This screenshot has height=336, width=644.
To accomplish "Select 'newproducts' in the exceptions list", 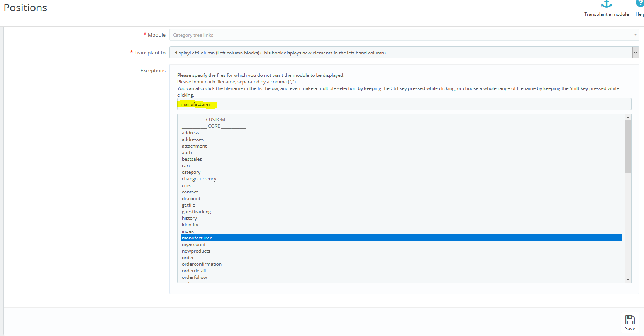I will 401,251.
